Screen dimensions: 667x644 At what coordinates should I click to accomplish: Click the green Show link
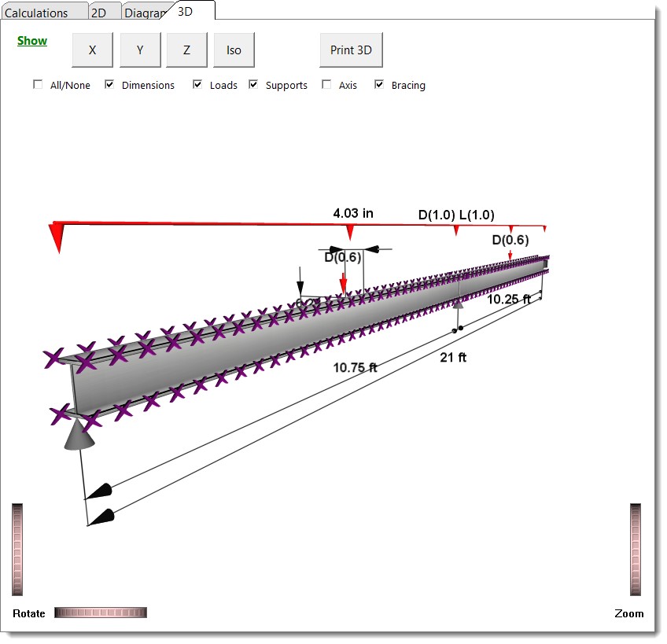click(x=32, y=41)
